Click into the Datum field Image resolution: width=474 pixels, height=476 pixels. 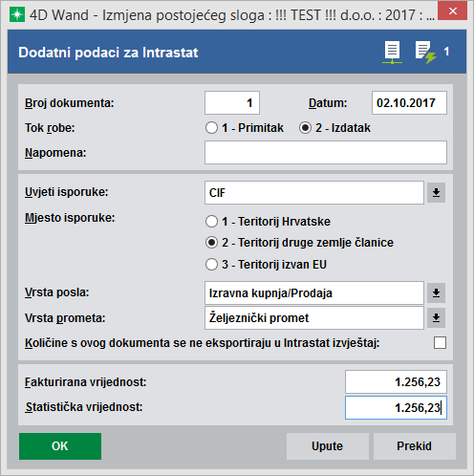[409, 102]
